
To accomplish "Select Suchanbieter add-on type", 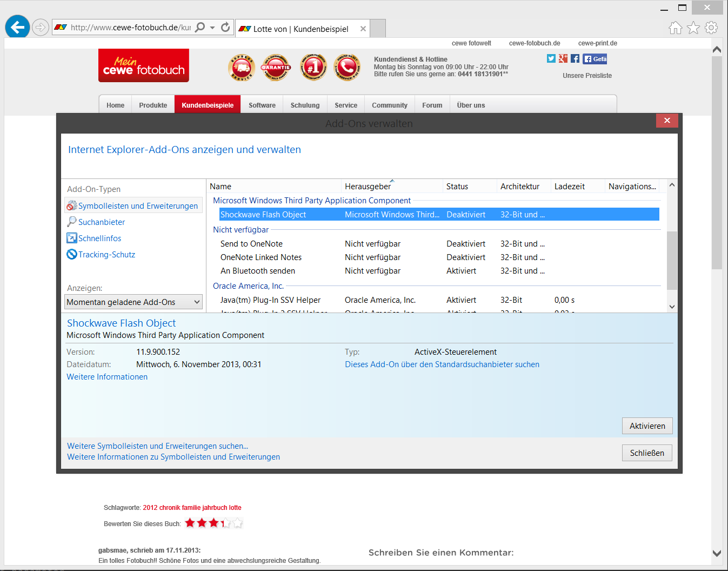I will 102,222.
